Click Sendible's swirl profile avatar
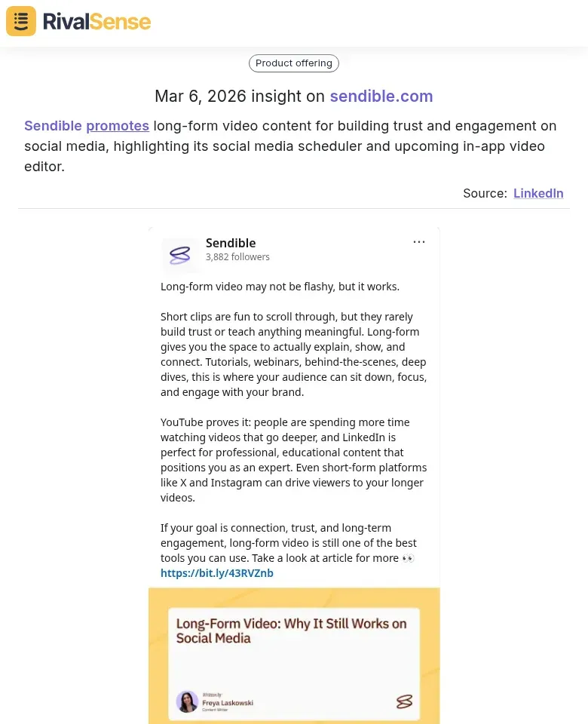Screen dimensions: 588x724 click(x=181, y=255)
